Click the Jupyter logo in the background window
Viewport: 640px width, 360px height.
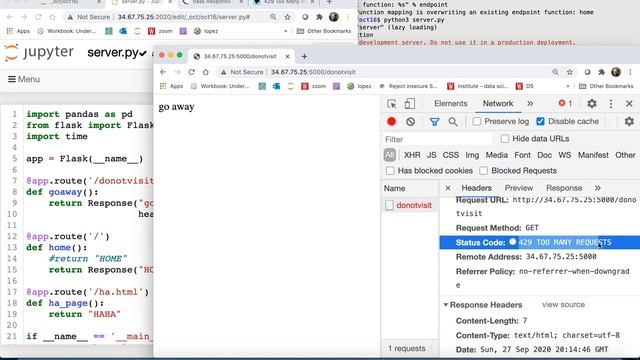pyautogui.click(x=39, y=53)
